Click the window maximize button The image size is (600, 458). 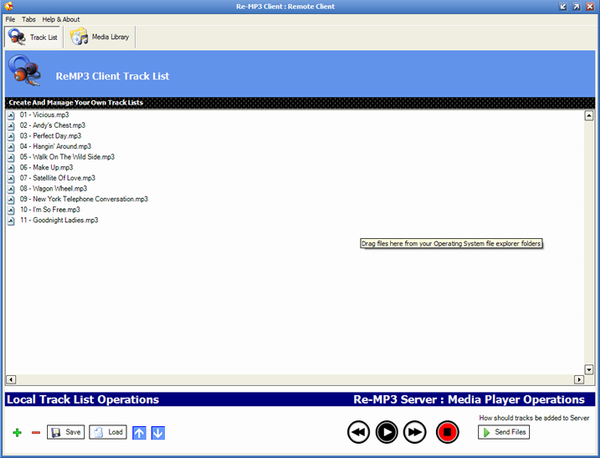point(576,7)
